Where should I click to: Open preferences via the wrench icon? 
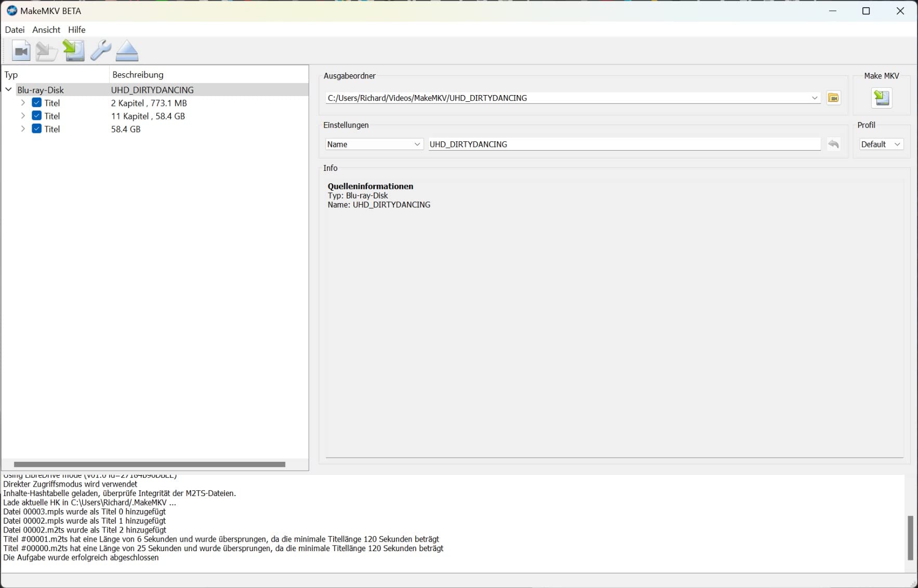[100, 50]
